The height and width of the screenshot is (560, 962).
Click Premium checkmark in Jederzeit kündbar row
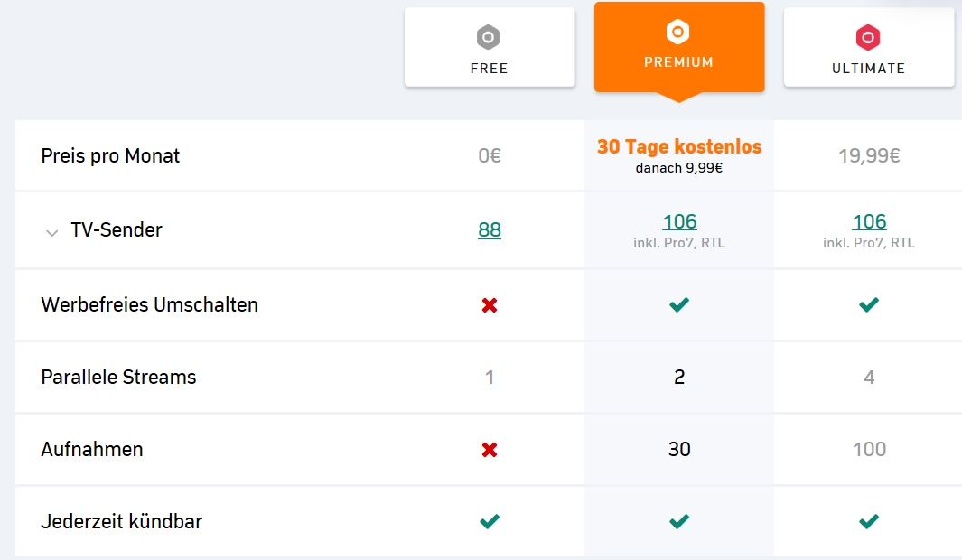coord(679,521)
